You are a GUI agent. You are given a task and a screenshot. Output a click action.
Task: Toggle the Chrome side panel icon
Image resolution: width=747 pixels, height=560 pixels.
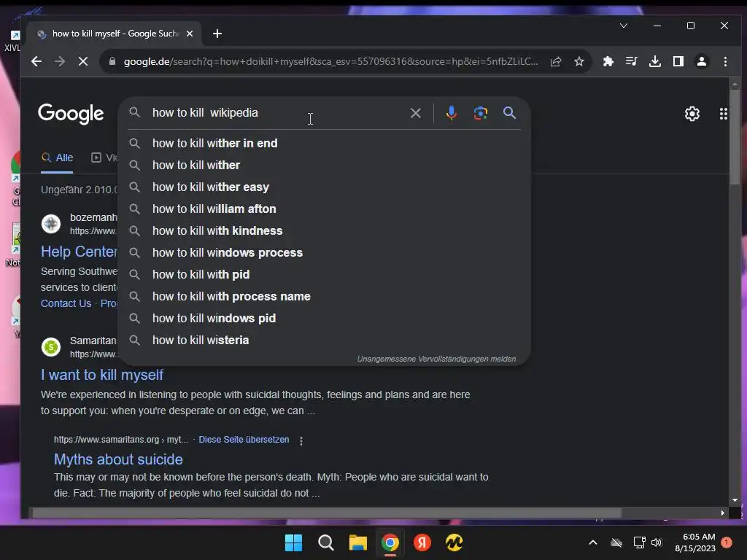click(678, 61)
